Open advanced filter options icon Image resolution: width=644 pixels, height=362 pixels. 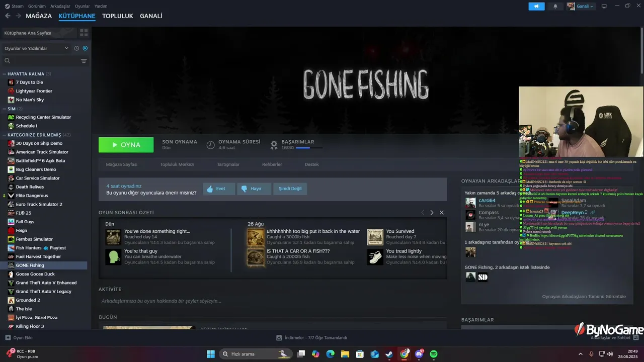click(x=84, y=61)
